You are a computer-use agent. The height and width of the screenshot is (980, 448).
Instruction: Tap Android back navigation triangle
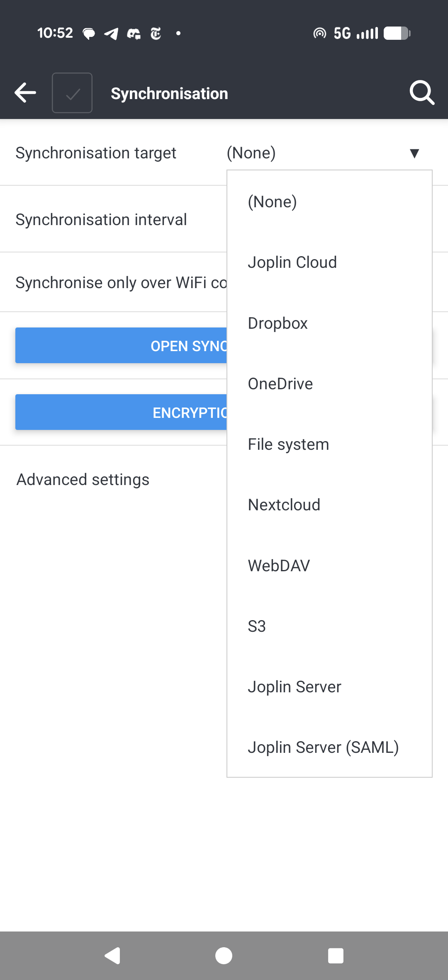(x=112, y=956)
